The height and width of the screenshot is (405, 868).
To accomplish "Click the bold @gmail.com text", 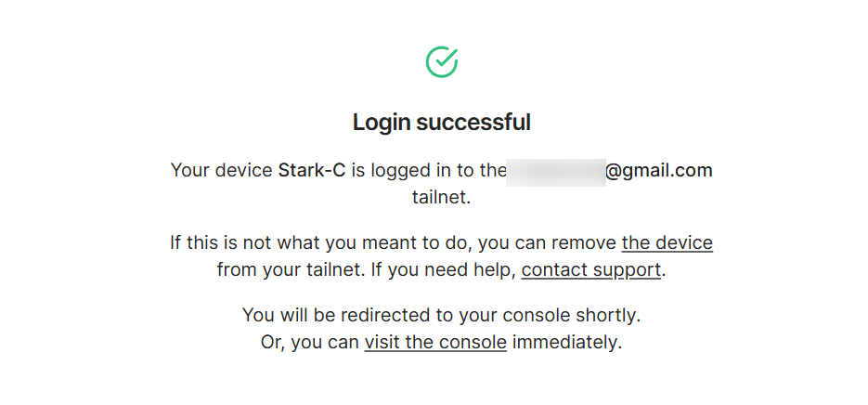I will pyautogui.click(x=659, y=171).
